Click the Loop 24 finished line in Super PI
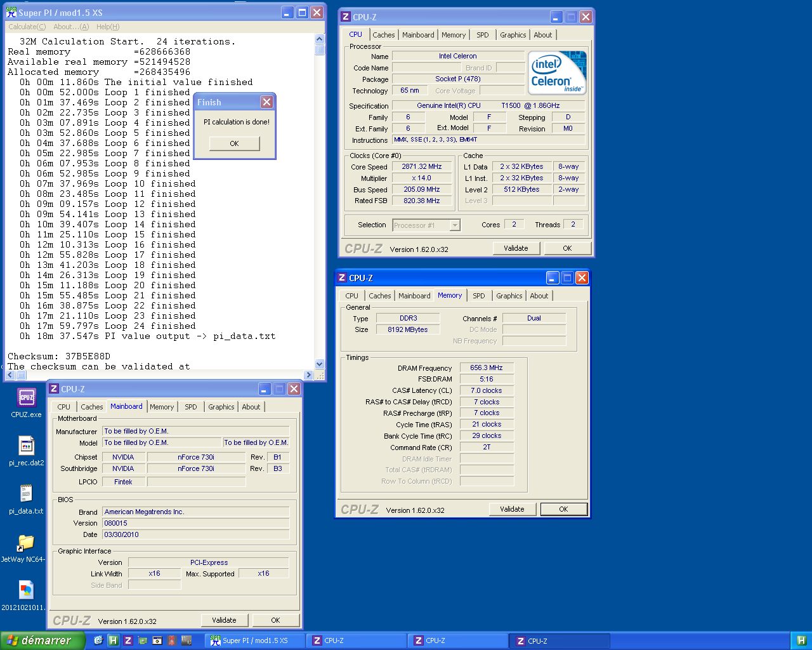 [108, 326]
